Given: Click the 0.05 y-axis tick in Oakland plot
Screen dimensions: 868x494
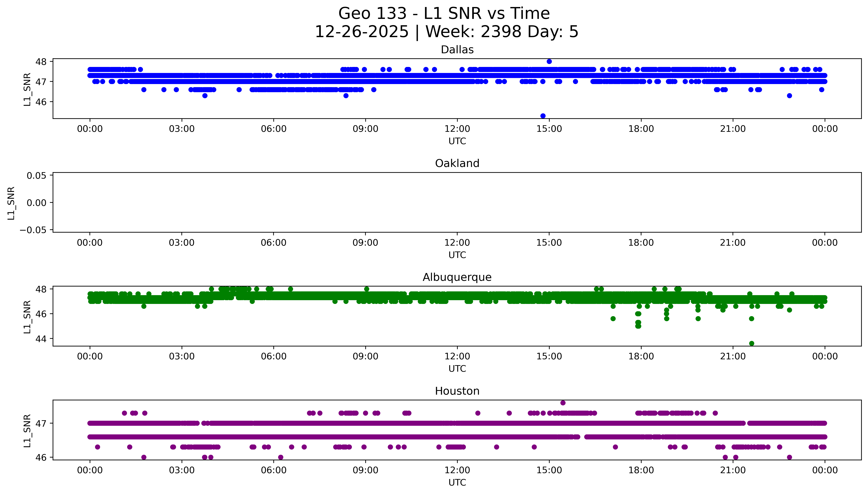Looking at the screenshot, I should coord(37,176).
